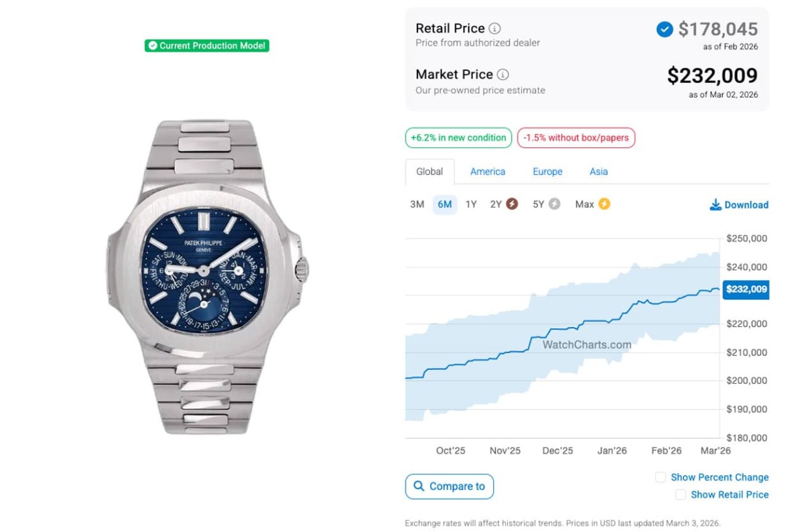Select the 3M time range
This screenshot has height=532, width=804.
pyautogui.click(x=417, y=204)
